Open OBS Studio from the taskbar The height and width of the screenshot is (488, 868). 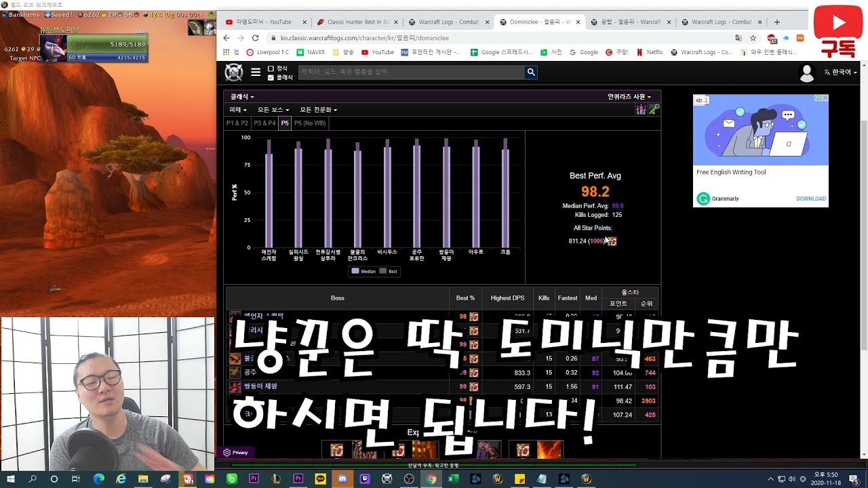409,479
